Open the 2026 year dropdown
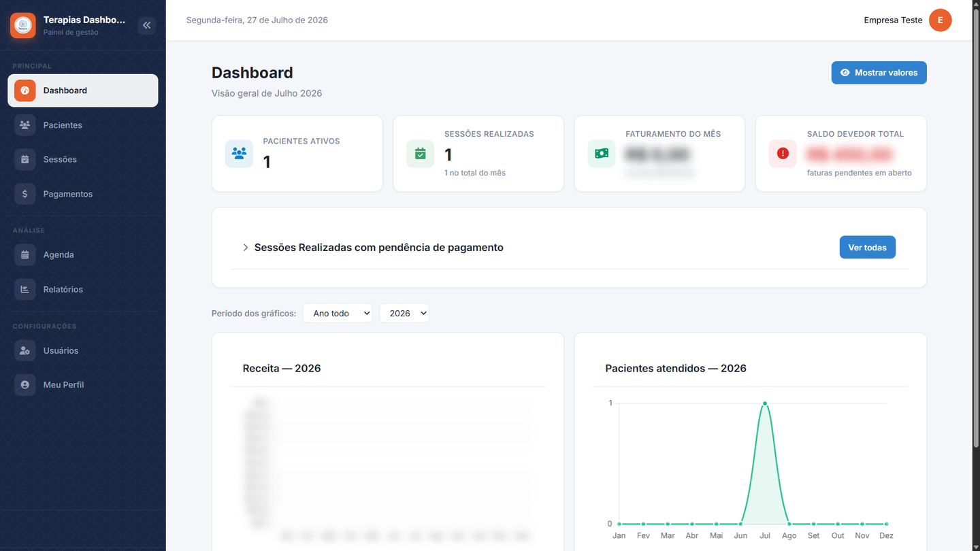 (404, 313)
